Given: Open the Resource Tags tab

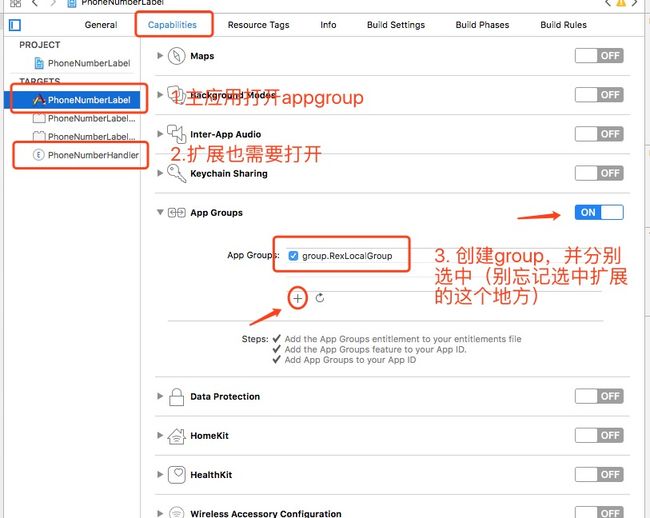Looking at the screenshot, I should point(258,25).
